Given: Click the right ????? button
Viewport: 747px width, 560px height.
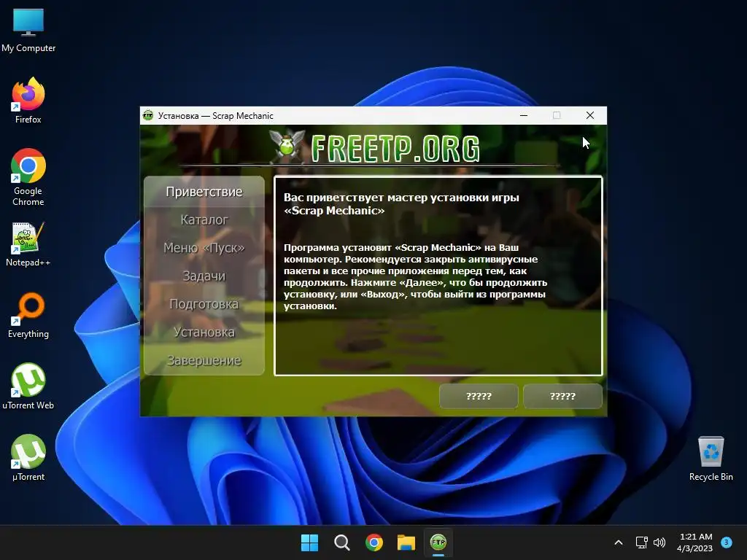Looking at the screenshot, I should [x=562, y=396].
